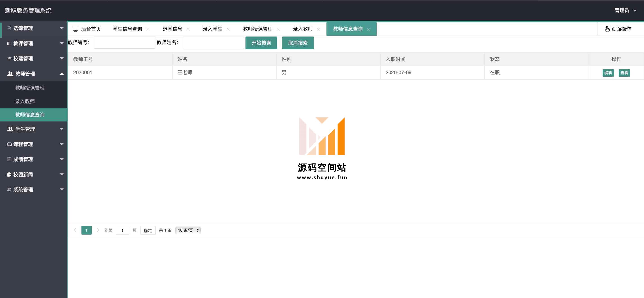Screen dimensions: 644x298
Task: Go to previous page arrow
Action: (x=75, y=230)
